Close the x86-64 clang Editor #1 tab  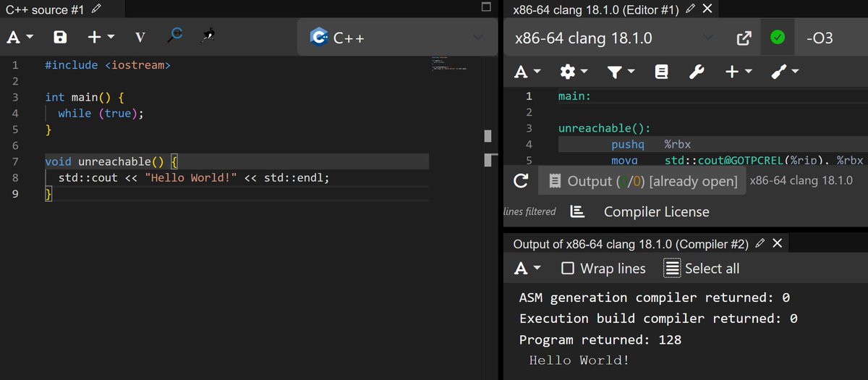pyautogui.click(x=707, y=9)
